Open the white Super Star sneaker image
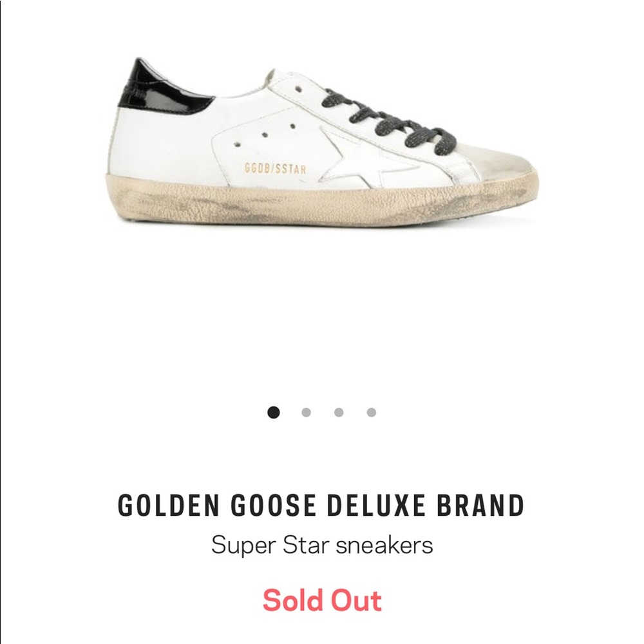 point(322,142)
